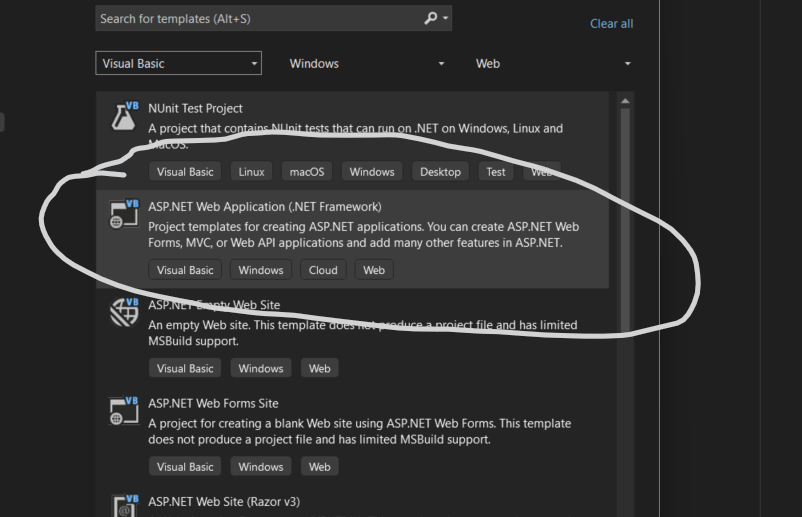Click the Visual Basic tag under ASP.NET Empty Web Site
Image resolution: width=802 pixels, height=517 pixels.
coord(185,368)
